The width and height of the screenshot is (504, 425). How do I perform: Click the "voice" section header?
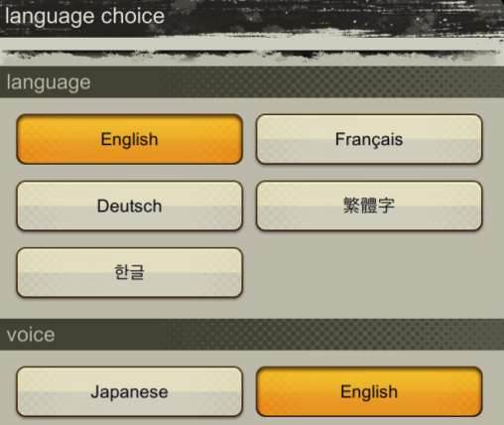[252, 335]
